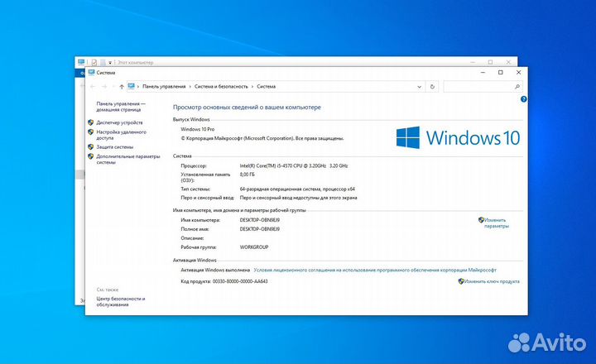596x364 pixels.
Task: Open quick access toolbar dropdown in Этот компьютер window
Action: [110, 62]
